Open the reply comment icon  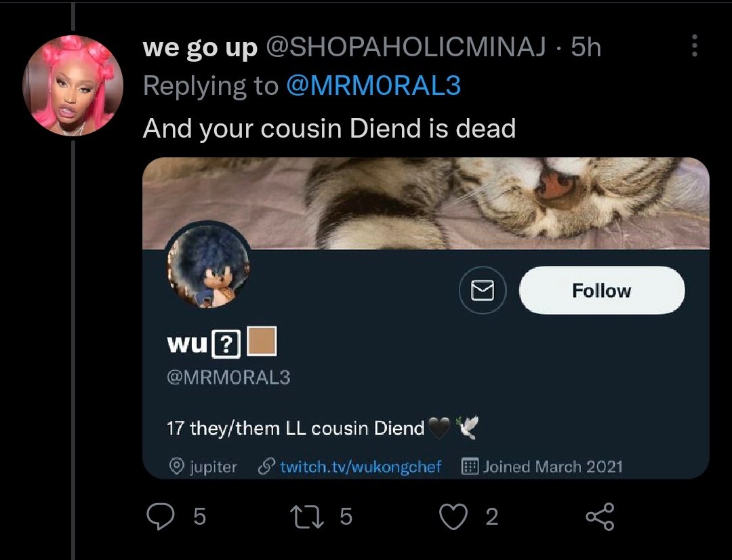tap(160, 517)
